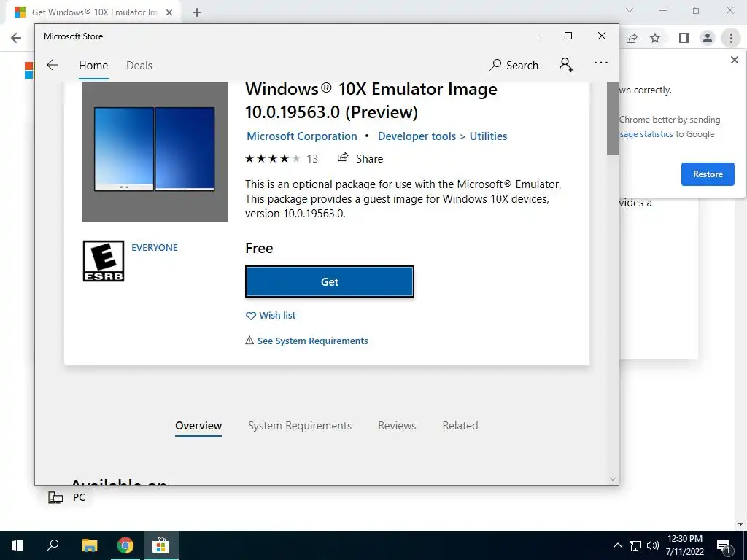747x560 pixels.
Task: Click the star rating with 13 reviews
Action: [281, 158]
